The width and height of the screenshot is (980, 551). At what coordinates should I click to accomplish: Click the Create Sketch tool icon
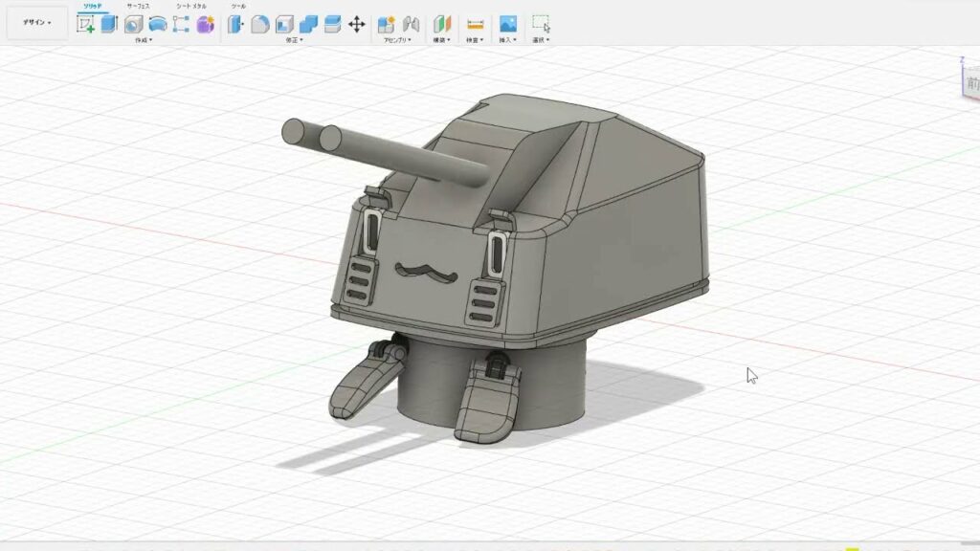click(x=86, y=24)
